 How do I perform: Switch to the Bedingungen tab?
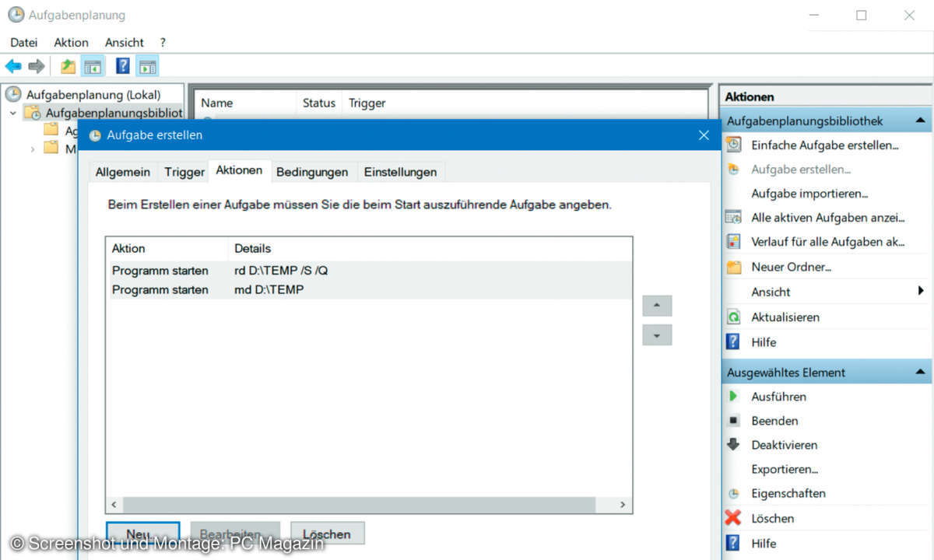tap(312, 172)
